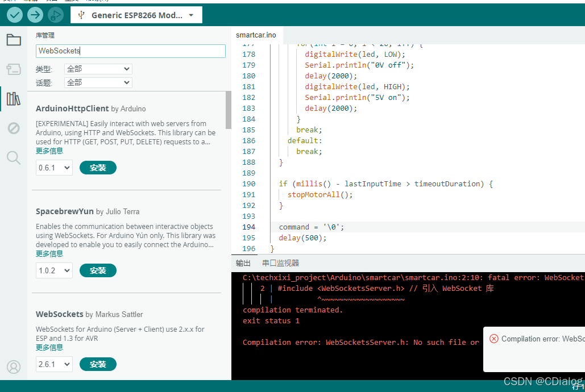Viewport: 585px width, 392px height.
Task: Click the 'exit status 1' output line
Action: click(x=271, y=321)
